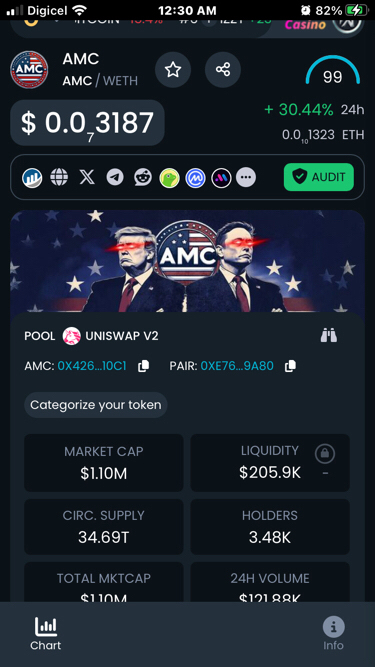The image size is (375, 667).
Task: Click Categorize your token button
Action: pos(96,405)
